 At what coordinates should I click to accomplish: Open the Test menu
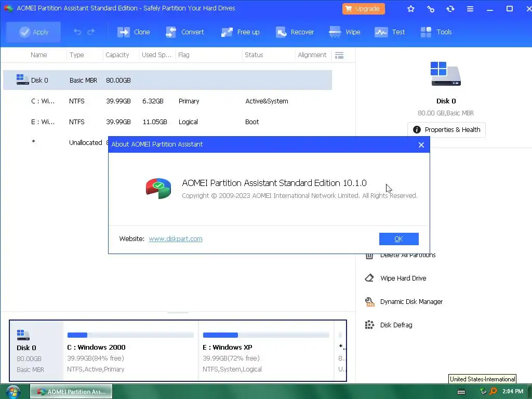point(390,32)
